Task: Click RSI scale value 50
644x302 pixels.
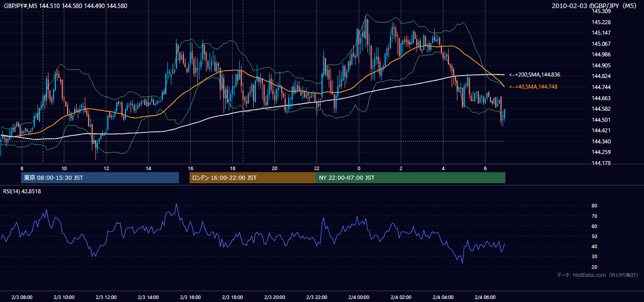Action: pos(595,236)
